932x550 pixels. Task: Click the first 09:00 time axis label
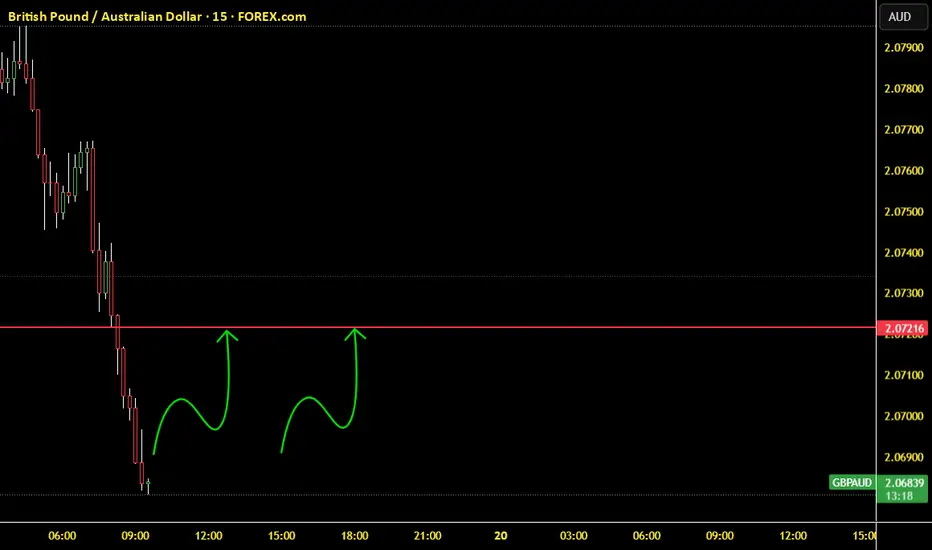point(135,536)
